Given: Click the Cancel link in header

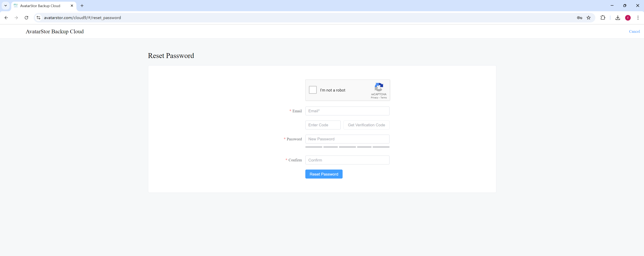Looking at the screenshot, I should tap(634, 31).
